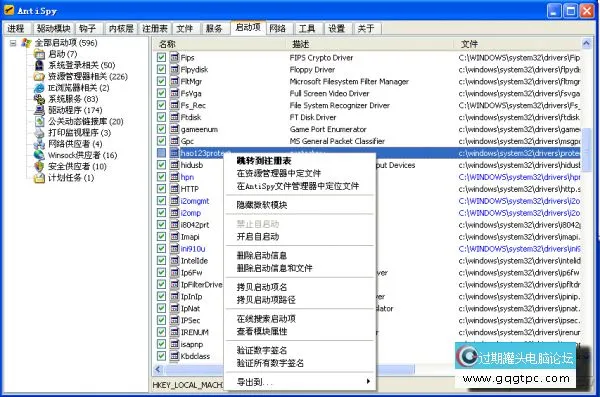Choose 在线搜索启动项 menu entry
The width and height of the screenshot is (600, 397).
[x=300, y=319]
